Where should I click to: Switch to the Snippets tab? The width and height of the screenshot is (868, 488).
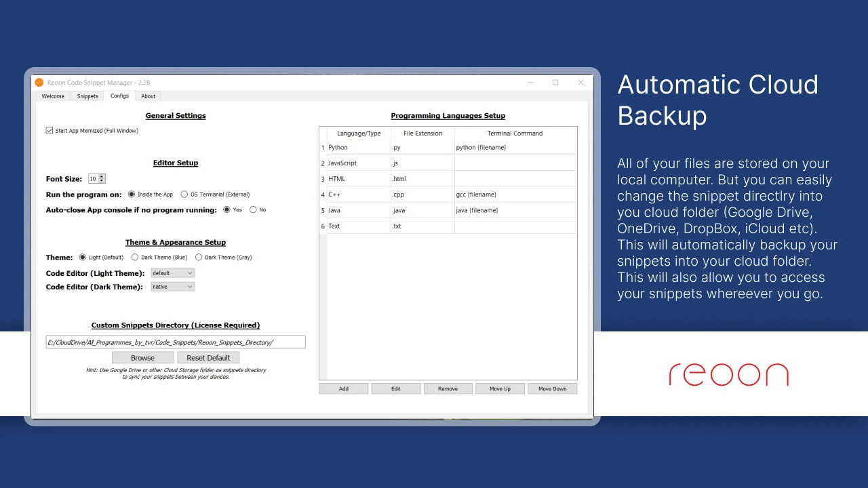click(x=87, y=96)
